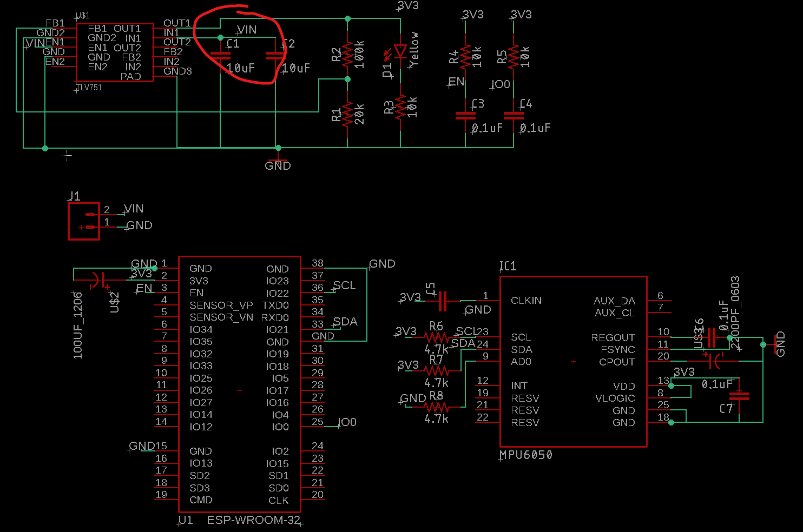
Task: Click the R8 4.7k resistor symbol
Action: 436,407
